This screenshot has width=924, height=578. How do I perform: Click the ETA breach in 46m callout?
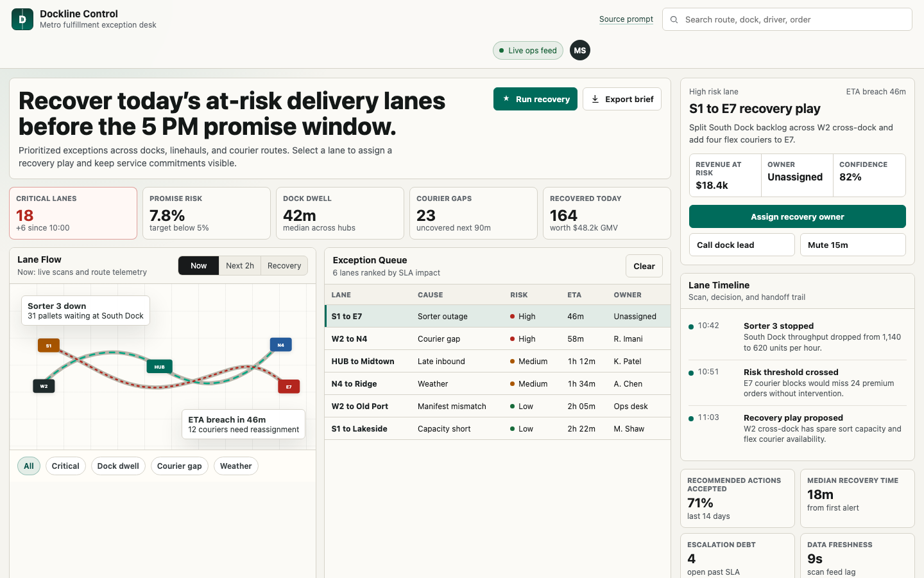click(x=244, y=425)
